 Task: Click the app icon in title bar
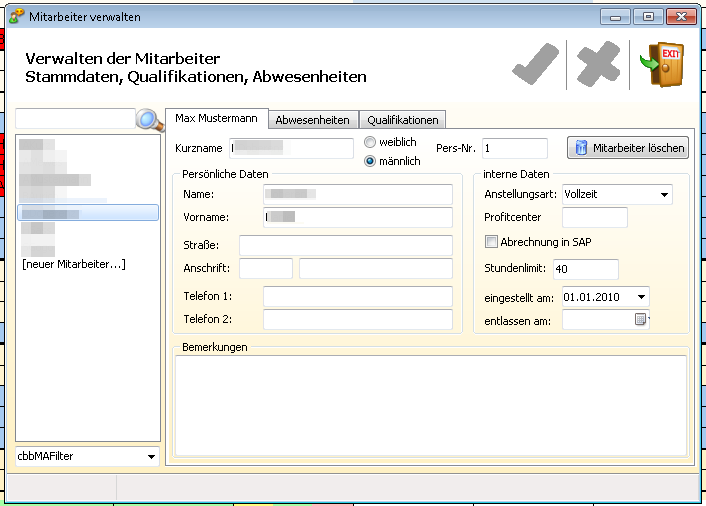coord(16,17)
